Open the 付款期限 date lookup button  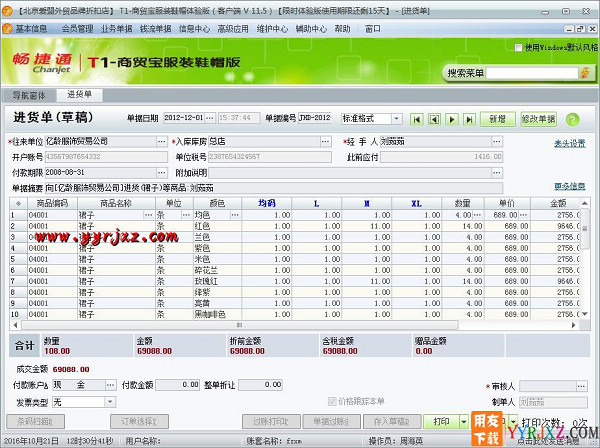pyautogui.click(x=162, y=173)
